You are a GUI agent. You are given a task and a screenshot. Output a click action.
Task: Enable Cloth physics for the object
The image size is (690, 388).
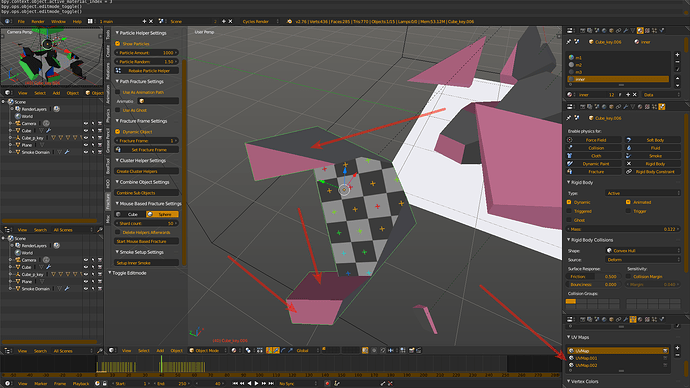point(595,156)
